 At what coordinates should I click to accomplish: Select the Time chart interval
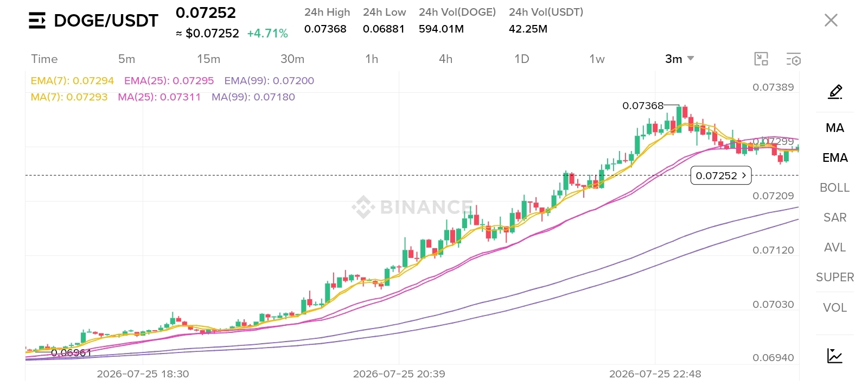point(44,59)
